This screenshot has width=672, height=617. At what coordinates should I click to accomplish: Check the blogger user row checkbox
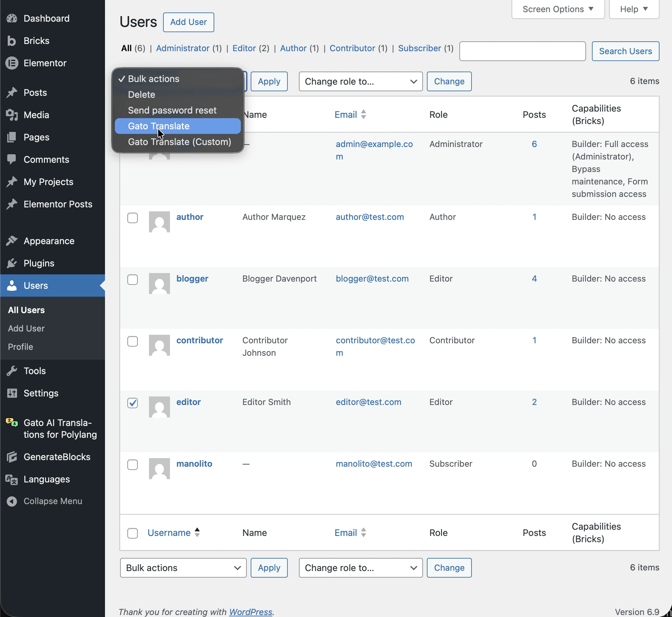point(133,280)
